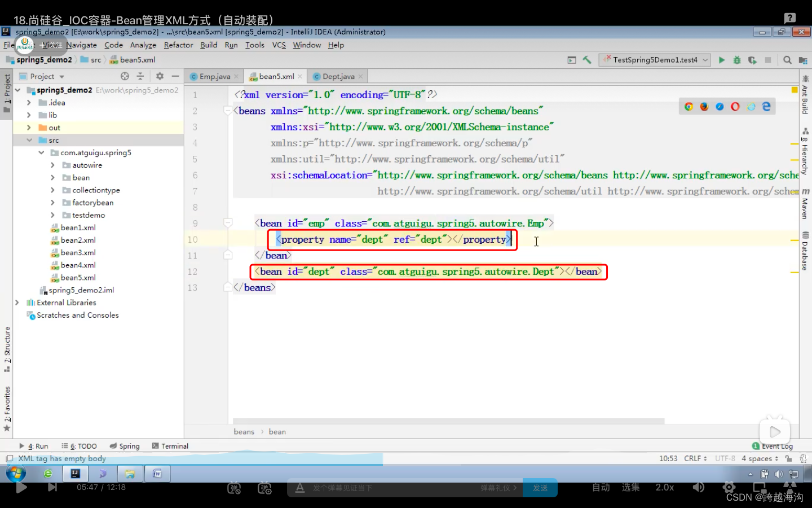The image size is (812, 508).
Task: Run TestSpring5Demo1.test4 with the green play icon
Action: (x=721, y=60)
